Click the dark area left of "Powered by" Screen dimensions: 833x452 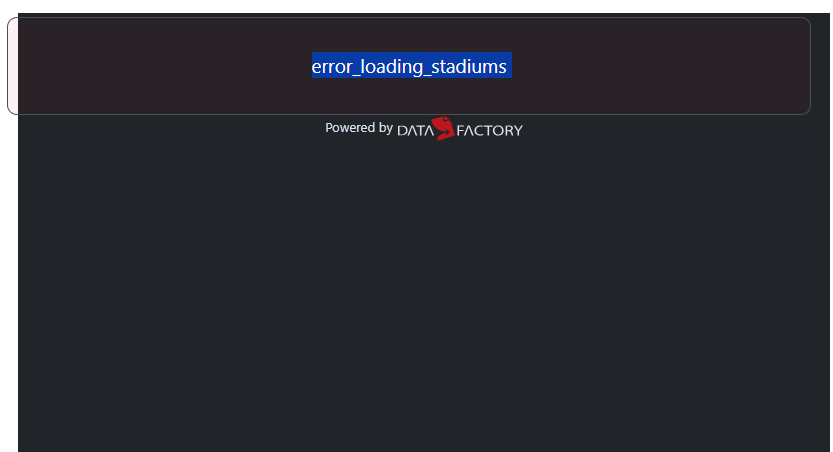coord(170,129)
